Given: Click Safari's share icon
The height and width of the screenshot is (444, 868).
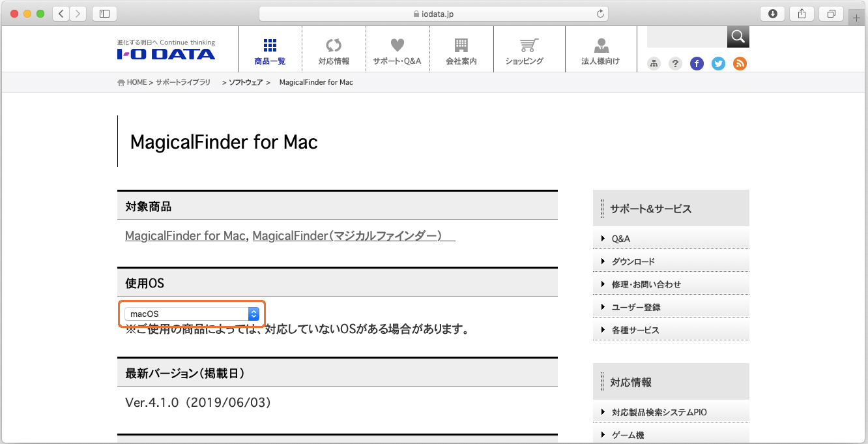Looking at the screenshot, I should click(x=802, y=14).
